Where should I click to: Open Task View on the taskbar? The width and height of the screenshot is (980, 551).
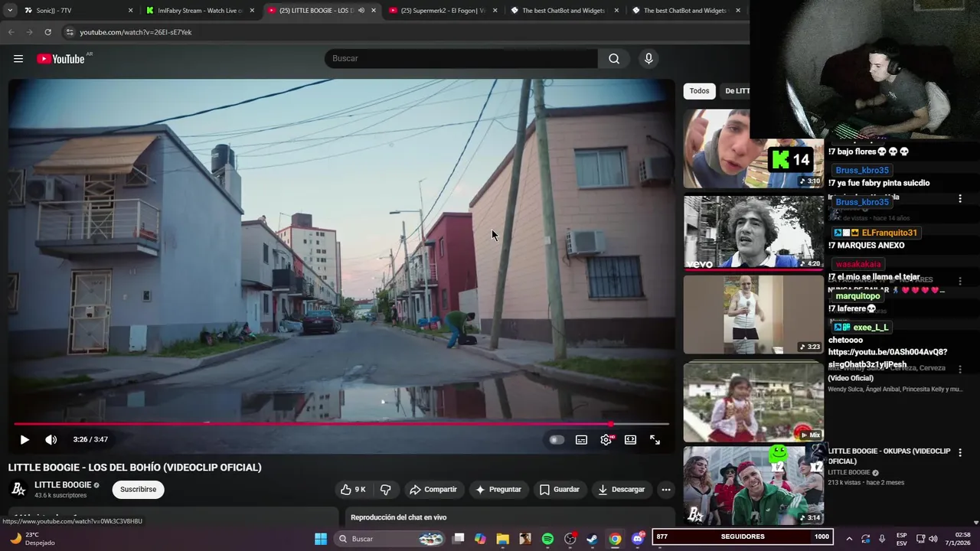point(459,539)
